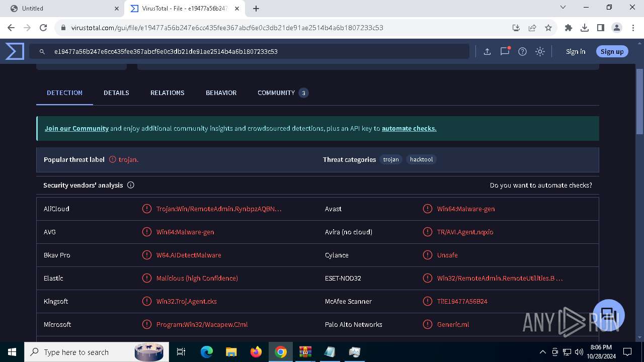Open the floating chat bubble button
The height and width of the screenshot is (362, 644).
pos(609,315)
